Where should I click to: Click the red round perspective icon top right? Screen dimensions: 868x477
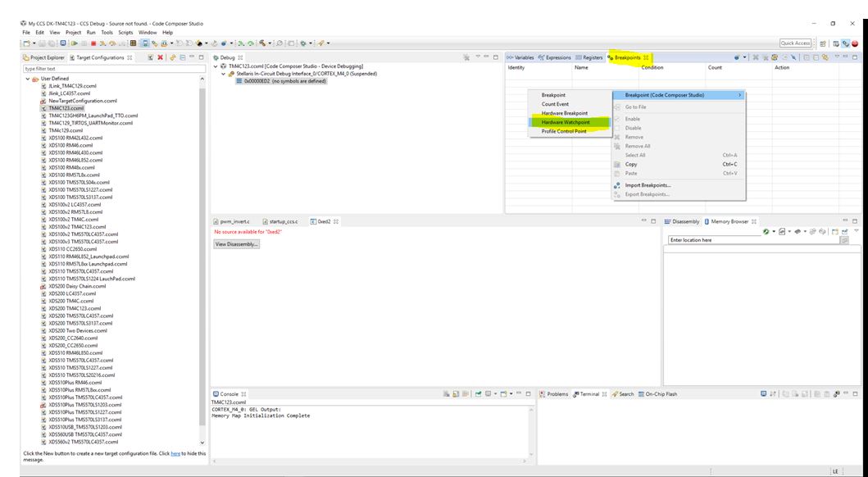(x=855, y=43)
